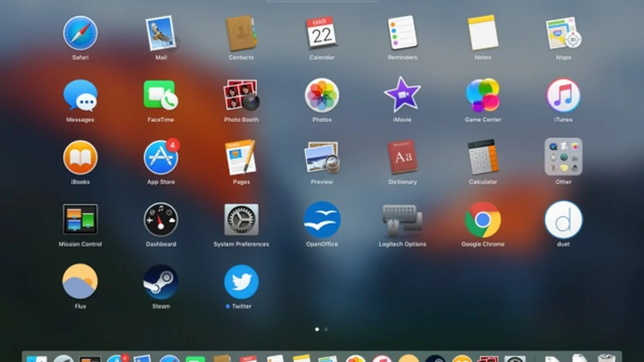Launch FaceTime
Viewport: 644px width, 362px height.
point(161,96)
